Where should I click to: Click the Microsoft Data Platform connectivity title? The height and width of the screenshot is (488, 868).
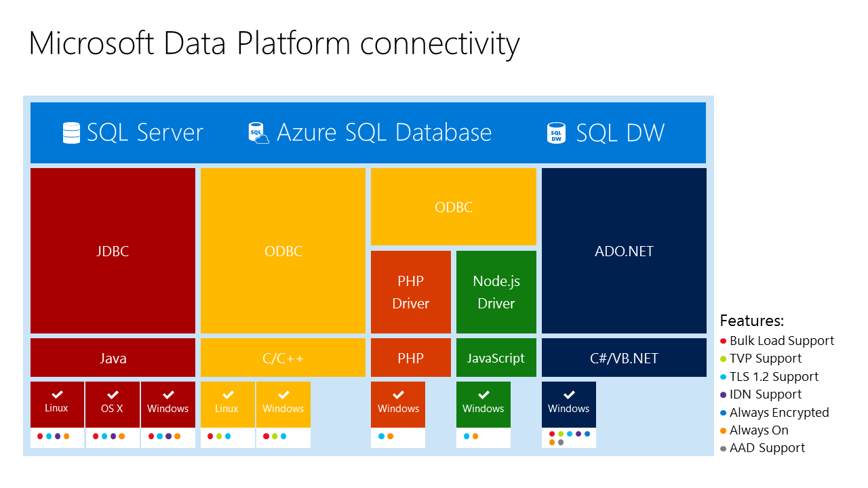tap(274, 43)
